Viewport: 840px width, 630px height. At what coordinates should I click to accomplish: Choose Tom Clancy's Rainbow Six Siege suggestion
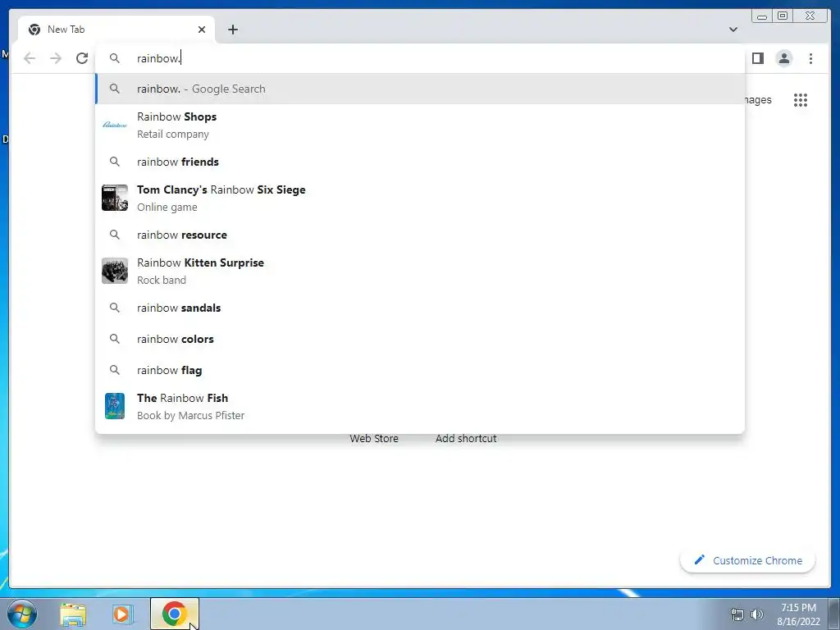coord(420,198)
